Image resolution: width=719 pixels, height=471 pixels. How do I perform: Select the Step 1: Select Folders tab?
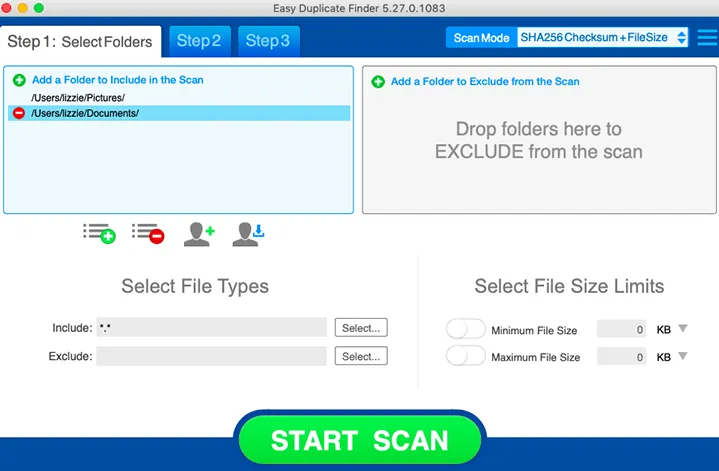80,42
